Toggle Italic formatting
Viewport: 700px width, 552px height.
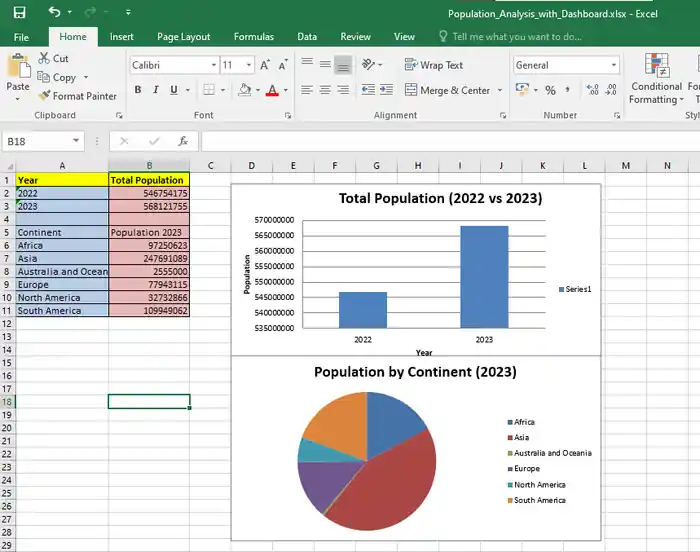click(x=156, y=90)
